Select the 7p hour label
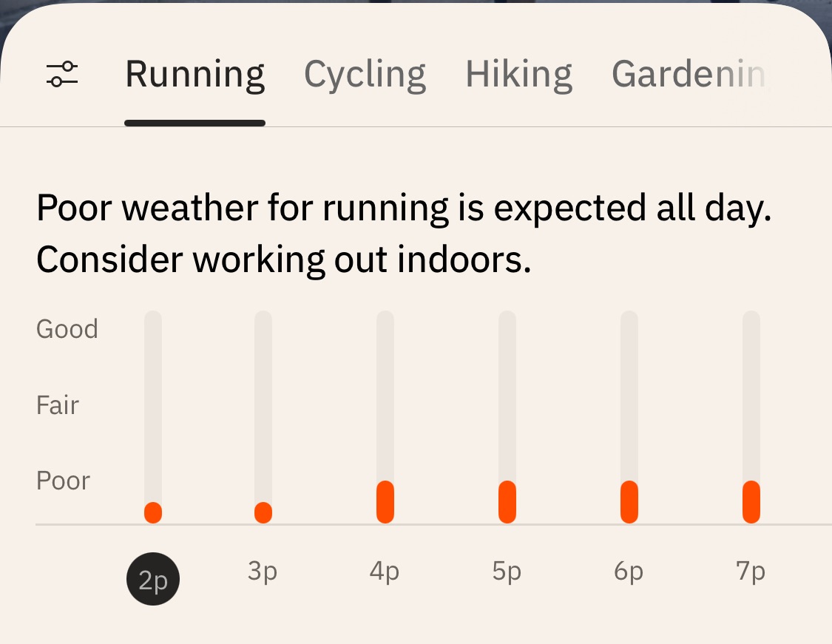 click(751, 572)
